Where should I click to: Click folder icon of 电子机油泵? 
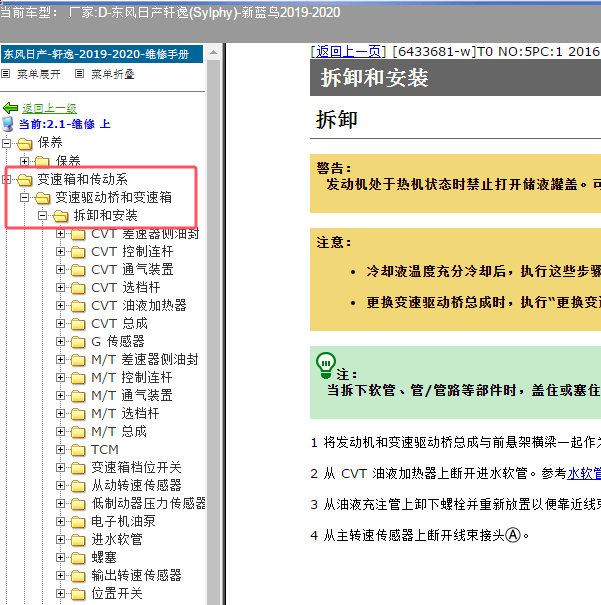point(78,522)
